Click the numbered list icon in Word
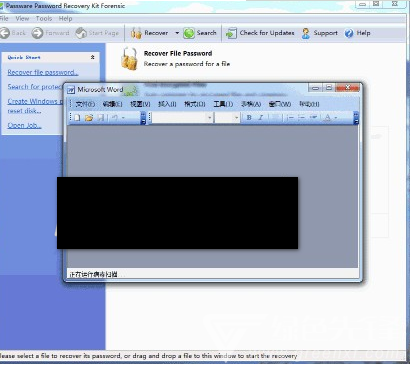The width and height of the screenshot is (410, 367). 290,117
